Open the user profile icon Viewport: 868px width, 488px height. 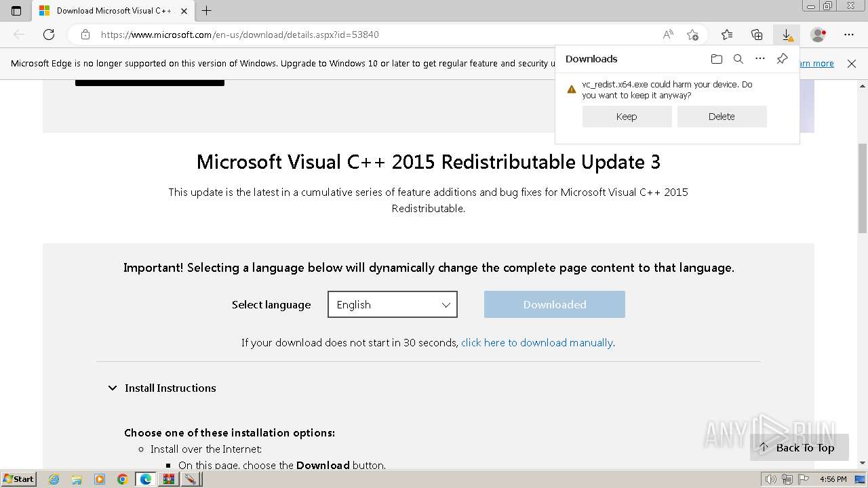(818, 35)
